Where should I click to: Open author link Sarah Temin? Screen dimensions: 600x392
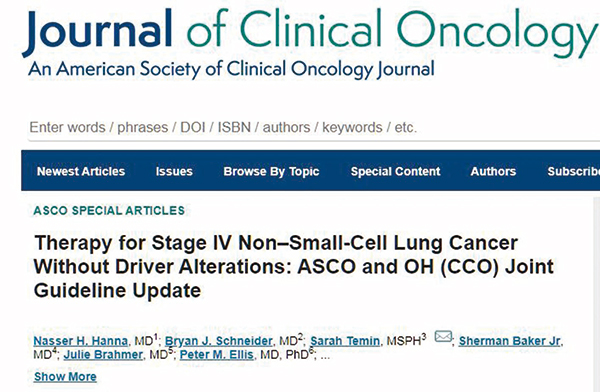345,341
